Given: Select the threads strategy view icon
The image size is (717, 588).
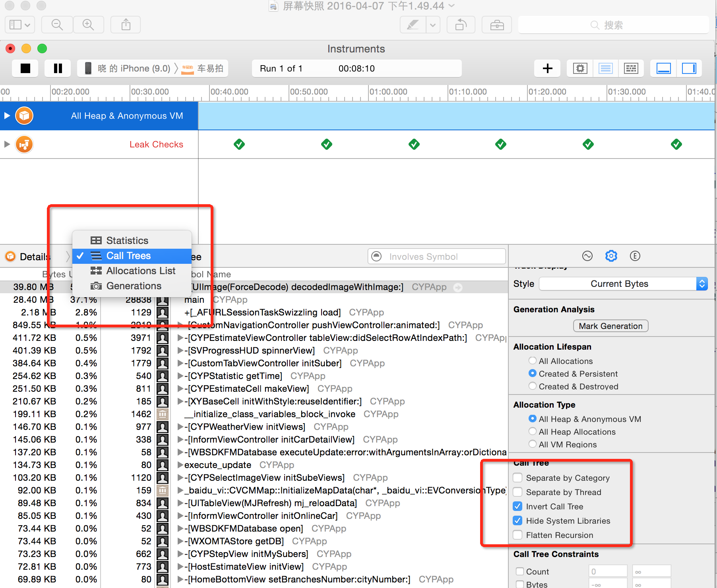Looking at the screenshot, I should click(x=631, y=68).
